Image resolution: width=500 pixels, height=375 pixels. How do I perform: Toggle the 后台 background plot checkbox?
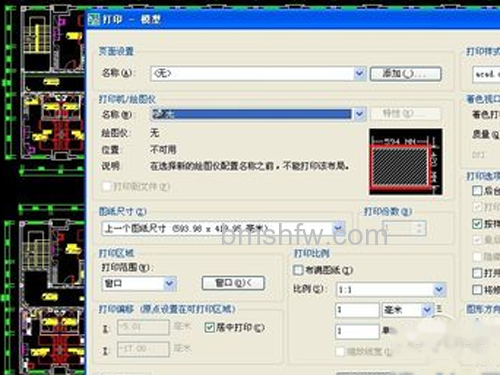477,191
